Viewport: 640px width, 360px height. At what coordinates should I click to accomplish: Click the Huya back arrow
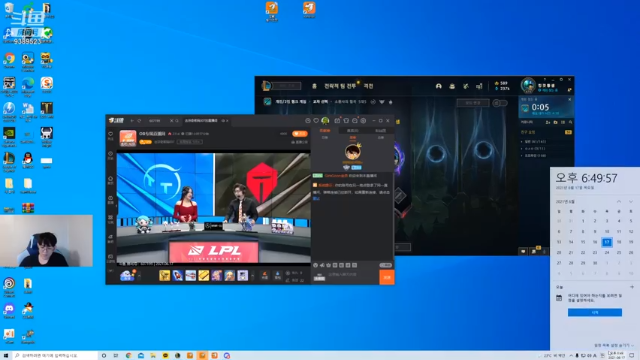[x=132, y=121]
